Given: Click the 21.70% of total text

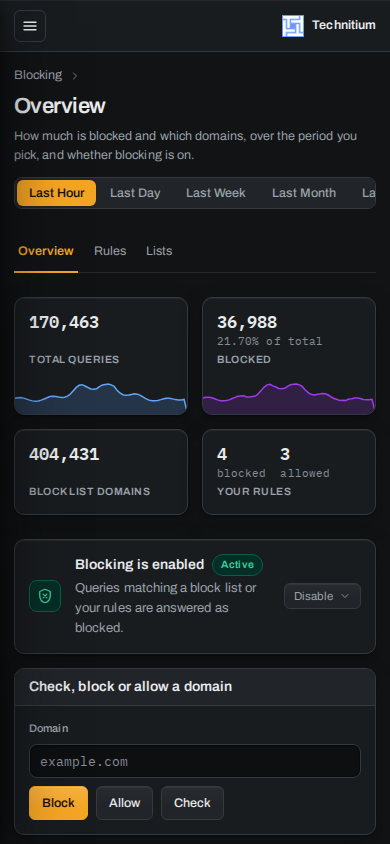Looking at the screenshot, I should 270,341.
